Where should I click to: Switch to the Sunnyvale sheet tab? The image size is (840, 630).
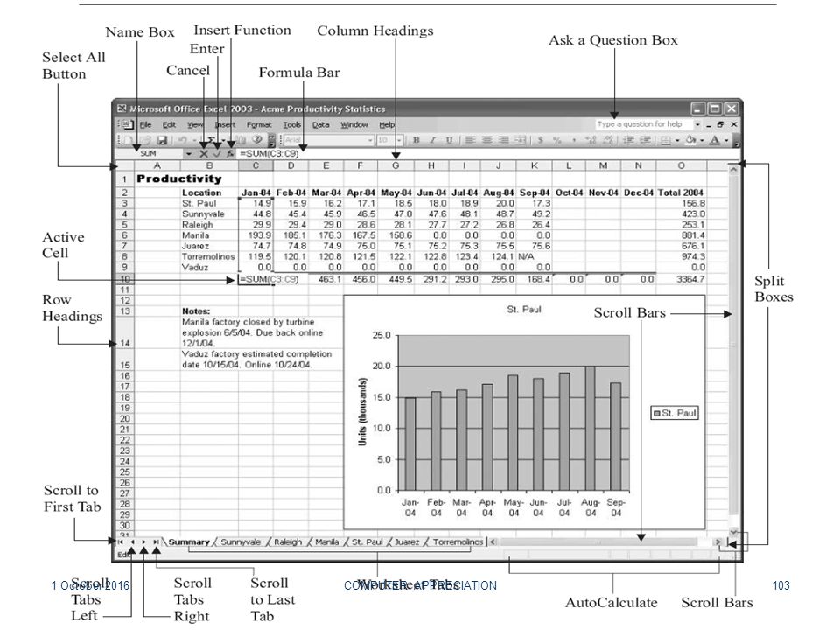coord(241,542)
